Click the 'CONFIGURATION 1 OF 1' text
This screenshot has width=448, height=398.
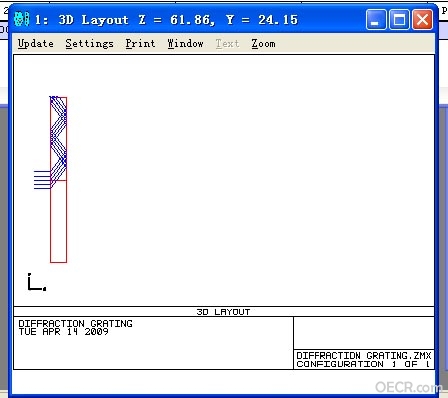coord(363,364)
